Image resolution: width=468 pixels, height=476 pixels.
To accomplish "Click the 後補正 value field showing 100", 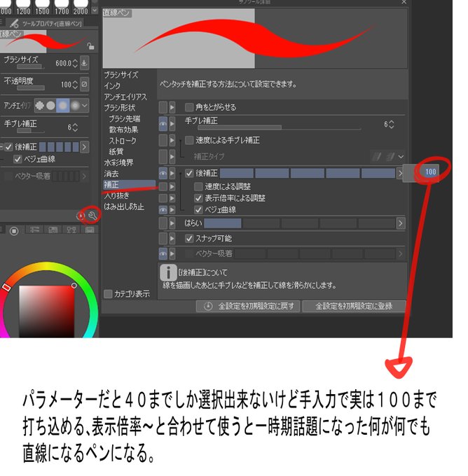I will click(430, 171).
